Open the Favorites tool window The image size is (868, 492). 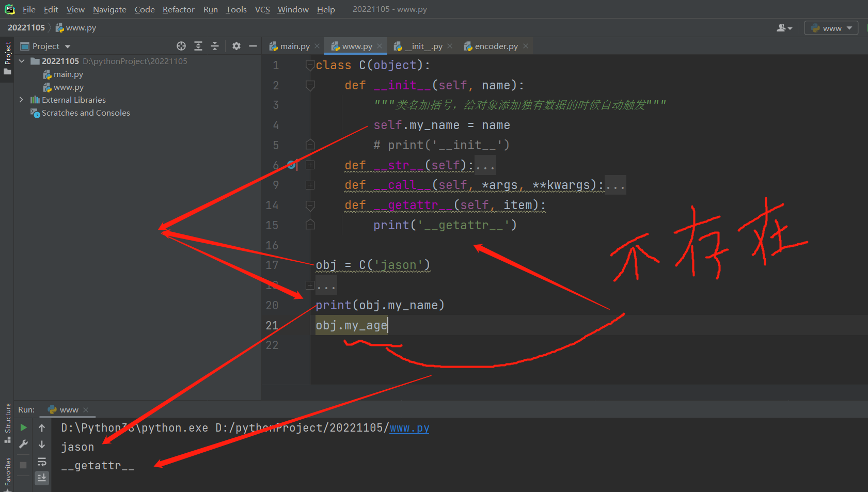[x=8, y=472]
